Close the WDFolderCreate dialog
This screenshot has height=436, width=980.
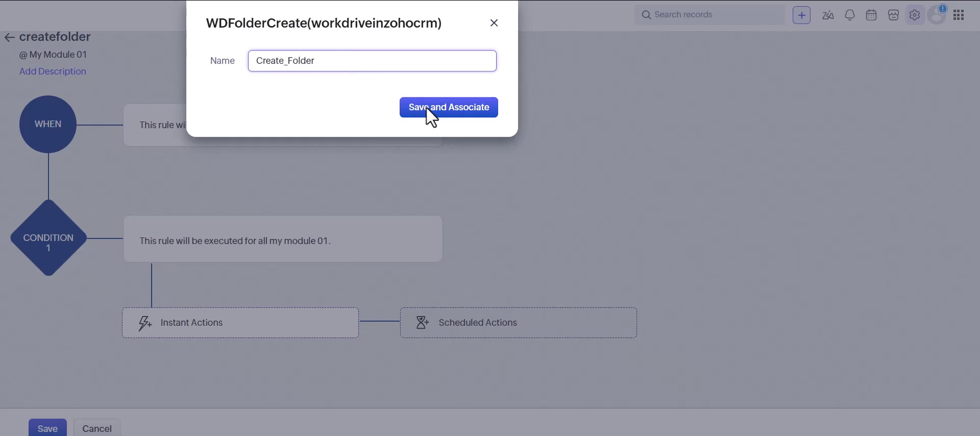(x=494, y=23)
